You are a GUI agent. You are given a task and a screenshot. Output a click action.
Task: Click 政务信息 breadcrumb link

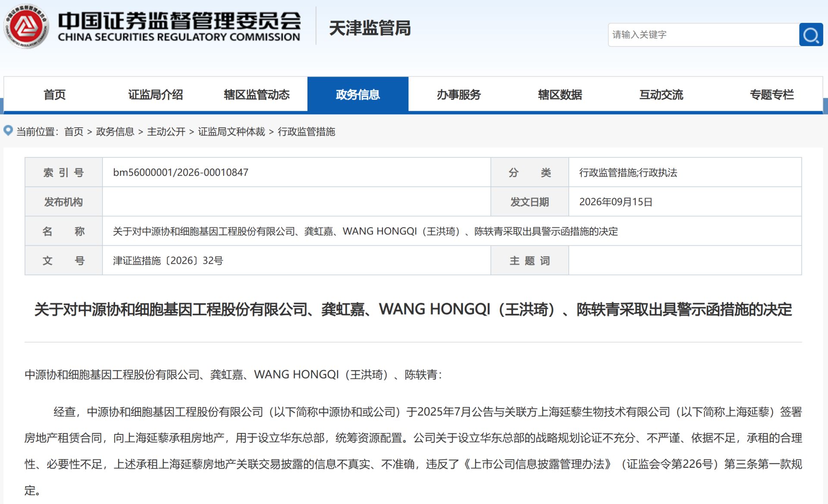click(x=115, y=131)
